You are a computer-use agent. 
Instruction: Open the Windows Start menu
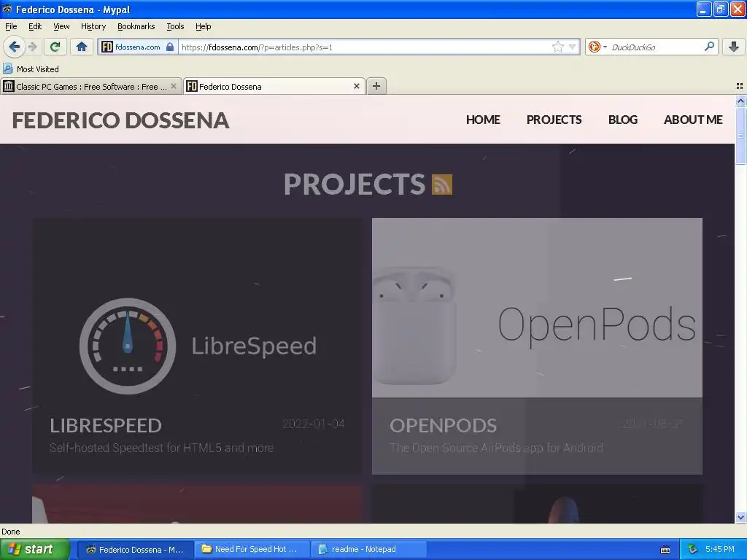tap(34, 549)
